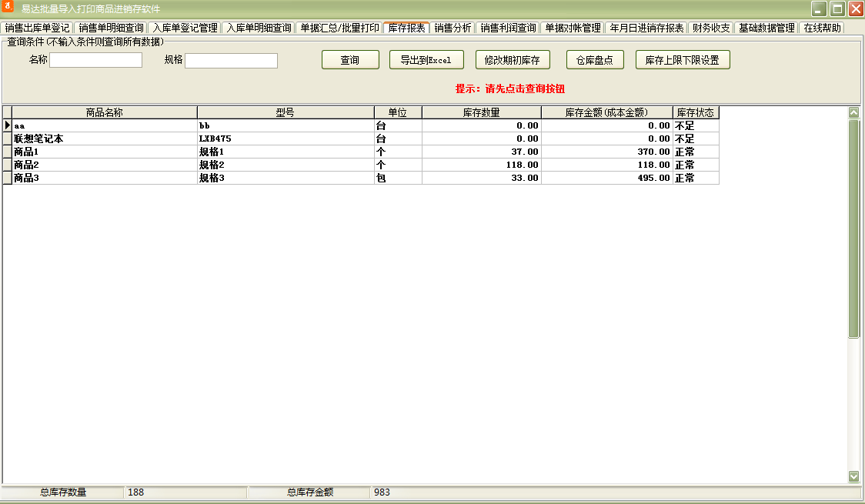Open the 在线帮助 tab
Viewport: 865px width, 504px height.
pos(822,28)
